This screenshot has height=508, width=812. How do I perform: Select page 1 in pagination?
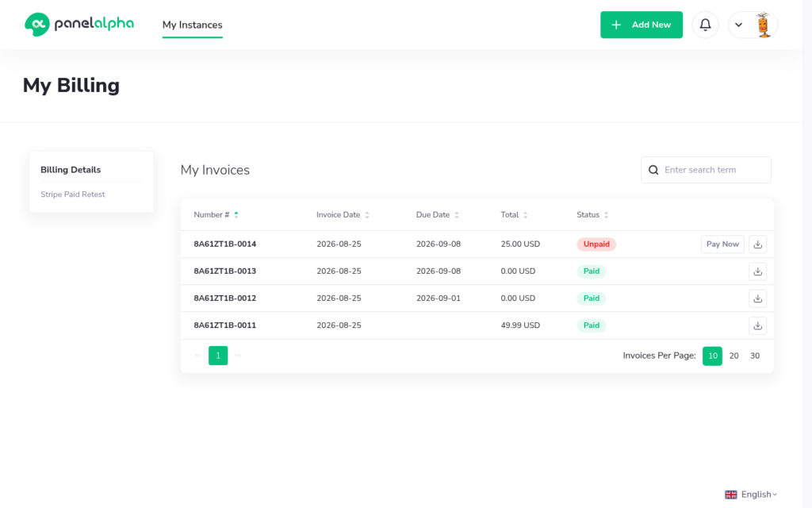click(x=218, y=356)
